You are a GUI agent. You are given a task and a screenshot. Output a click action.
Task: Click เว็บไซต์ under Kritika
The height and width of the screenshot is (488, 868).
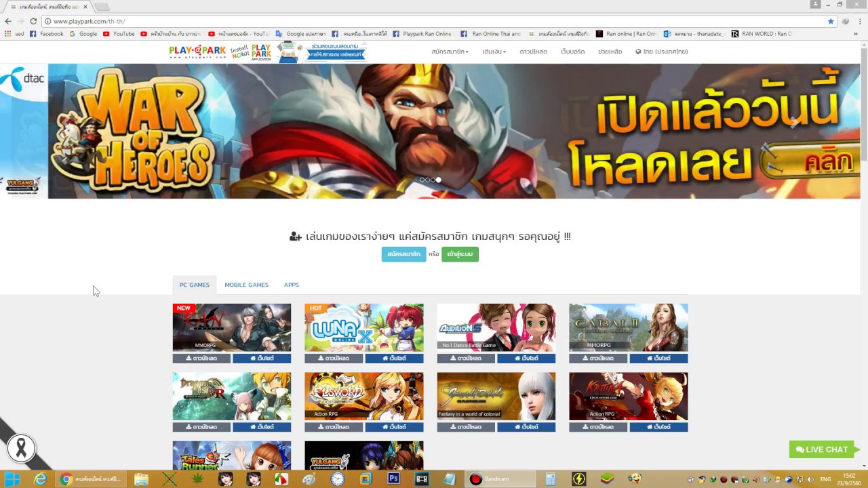658,427
